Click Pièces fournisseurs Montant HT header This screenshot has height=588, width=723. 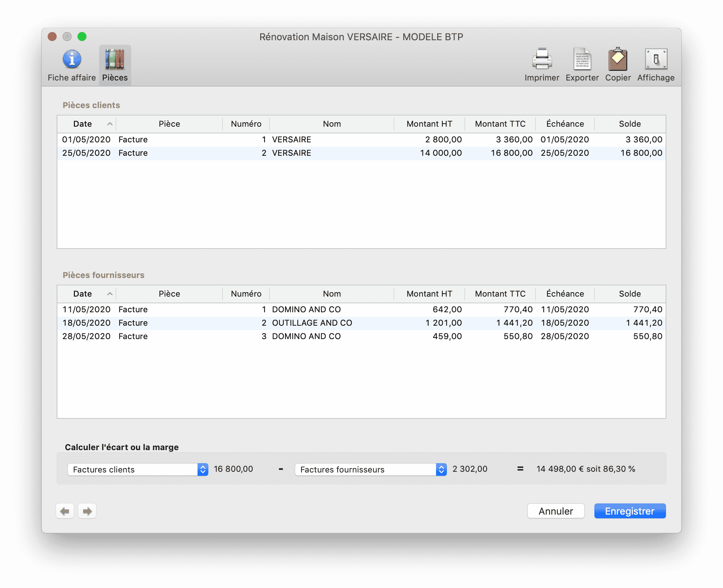click(429, 294)
